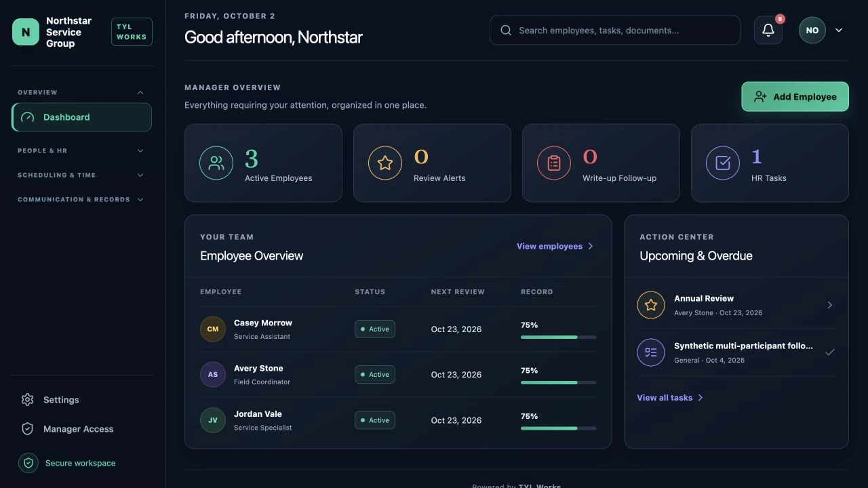The width and height of the screenshot is (868, 488).
Task: Click Casey Morrow's Oct 23, 2026 date
Action: (456, 329)
